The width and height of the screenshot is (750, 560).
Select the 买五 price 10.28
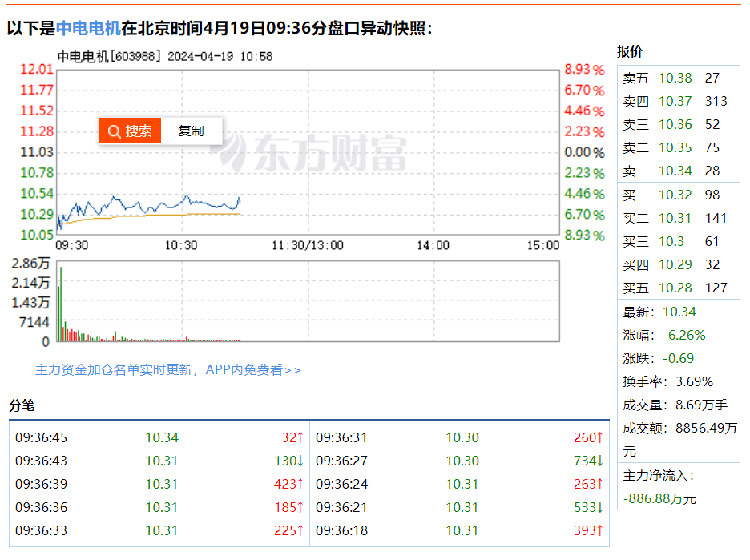coord(675,288)
